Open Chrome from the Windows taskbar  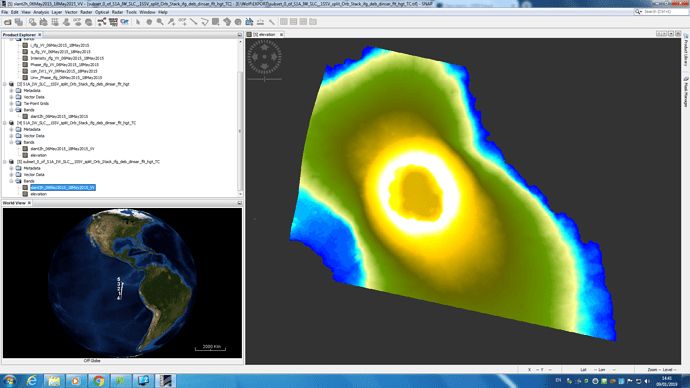(99, 381)
